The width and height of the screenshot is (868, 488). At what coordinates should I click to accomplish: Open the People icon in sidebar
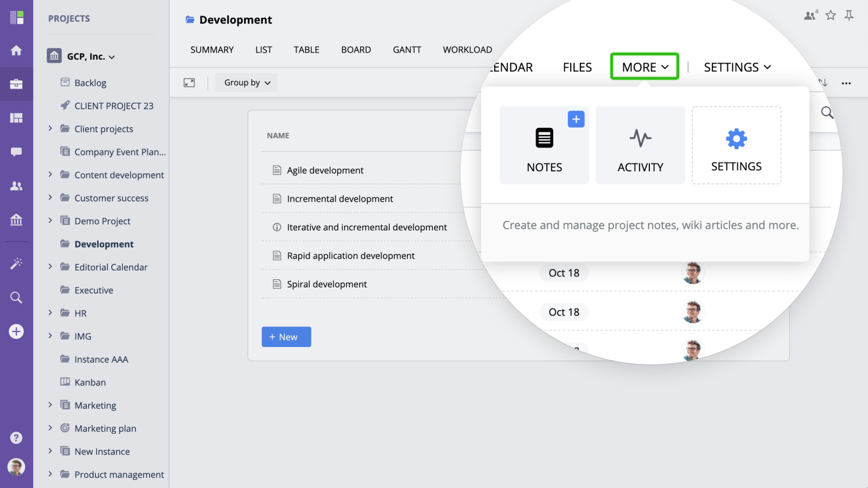tap(16, 186)
